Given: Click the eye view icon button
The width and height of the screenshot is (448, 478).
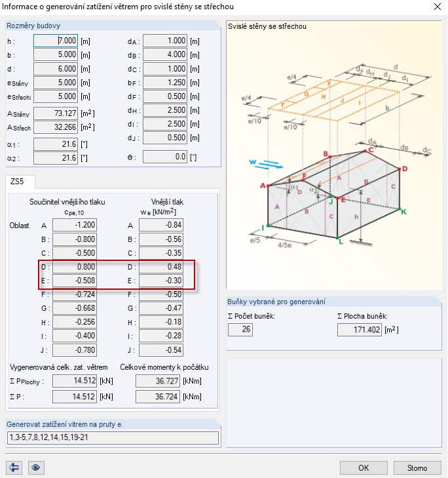Looking at the screenshot, I should (x=36, y=468).
